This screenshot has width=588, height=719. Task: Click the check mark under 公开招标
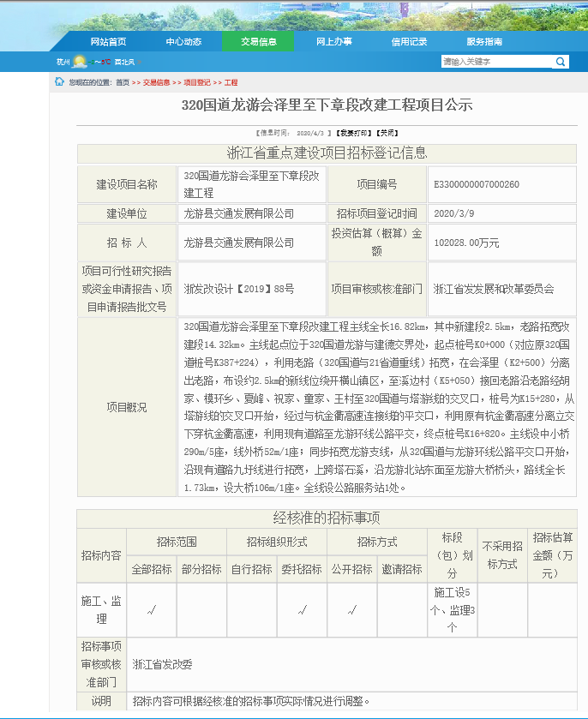pos(351,611)
